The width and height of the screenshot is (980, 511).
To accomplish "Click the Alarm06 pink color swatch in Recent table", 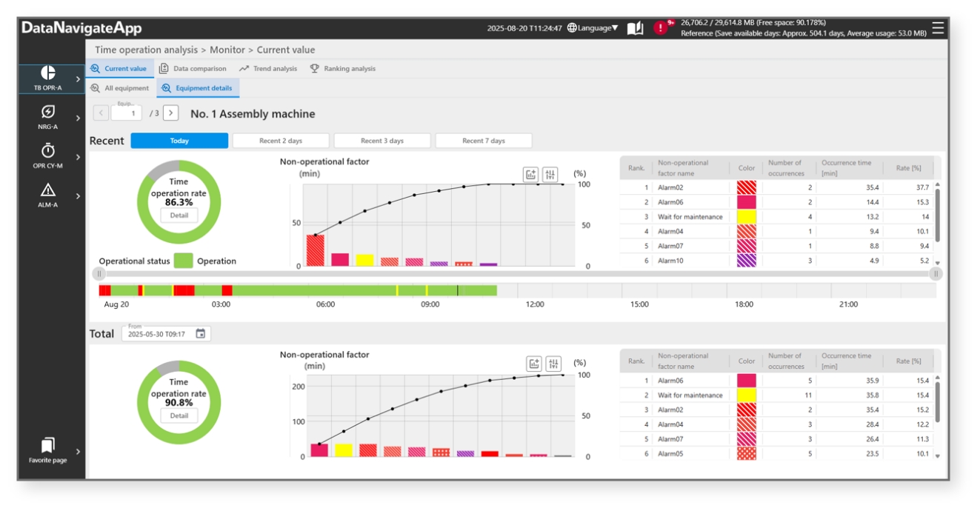I will 747,202.
